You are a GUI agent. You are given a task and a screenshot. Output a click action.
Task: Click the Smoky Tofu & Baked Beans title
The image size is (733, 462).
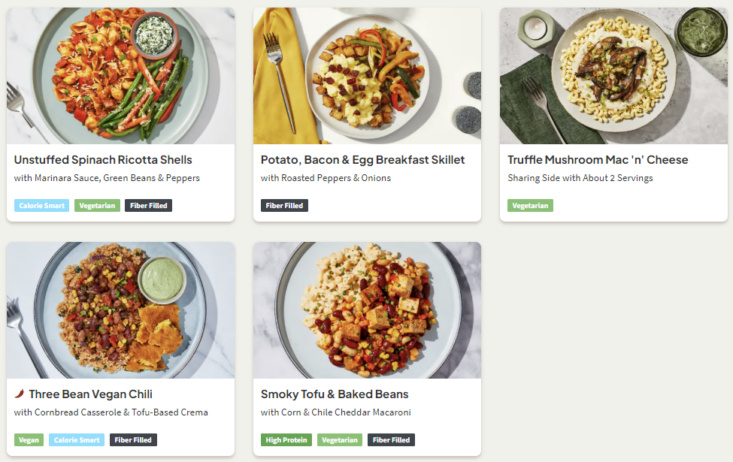(x=334, y=394)
